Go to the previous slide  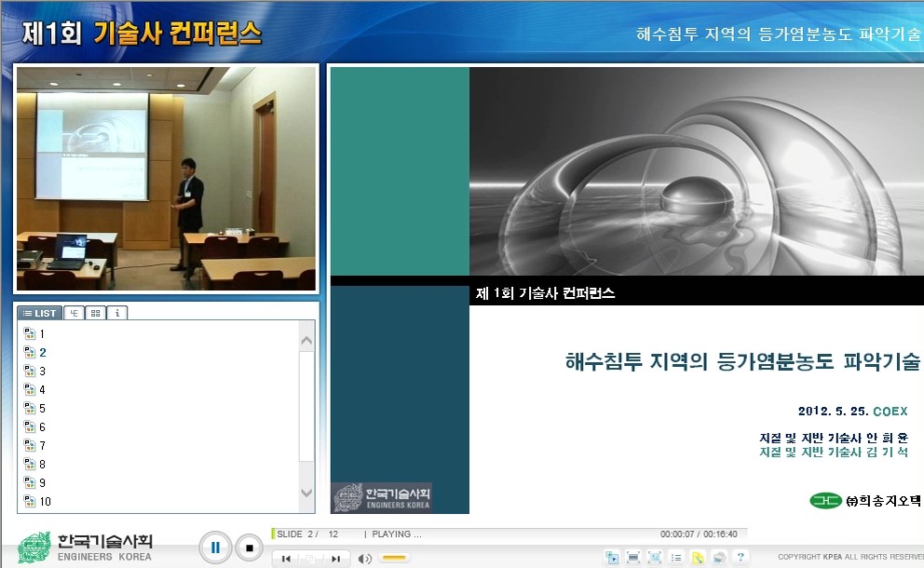click(286, 559)
